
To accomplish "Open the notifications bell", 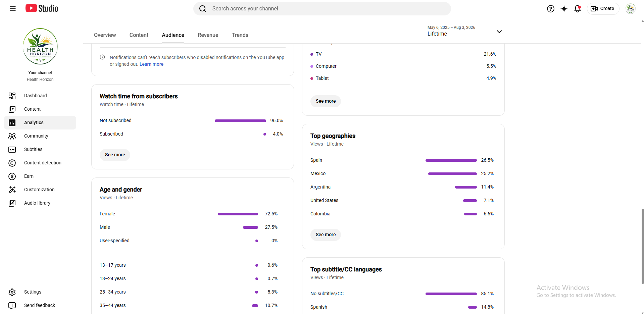I will point(577,9).
